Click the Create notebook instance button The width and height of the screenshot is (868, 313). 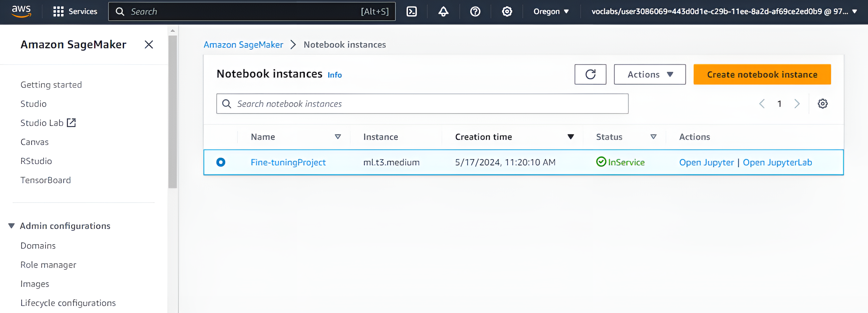tap(761, 74)
